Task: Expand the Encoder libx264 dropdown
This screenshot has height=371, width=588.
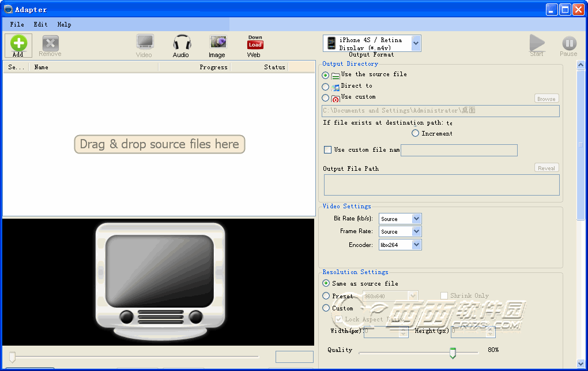Action: (x=416, y=245)
